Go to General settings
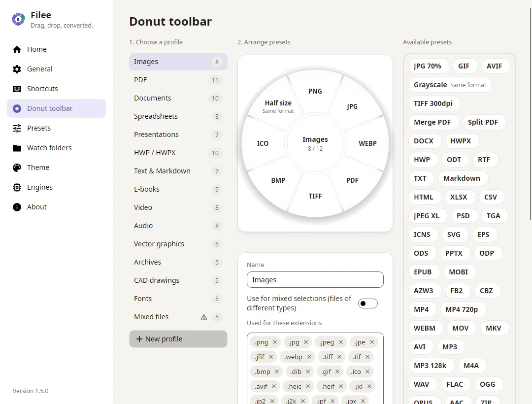 (x=56, y=69)
